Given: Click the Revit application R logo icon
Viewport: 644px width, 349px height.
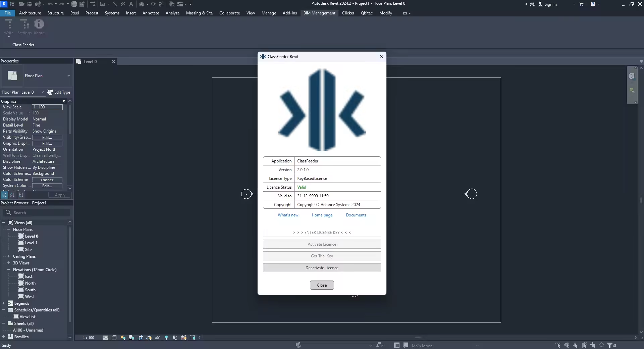Looking at the screenshot, I should click(x=4, y=4).
